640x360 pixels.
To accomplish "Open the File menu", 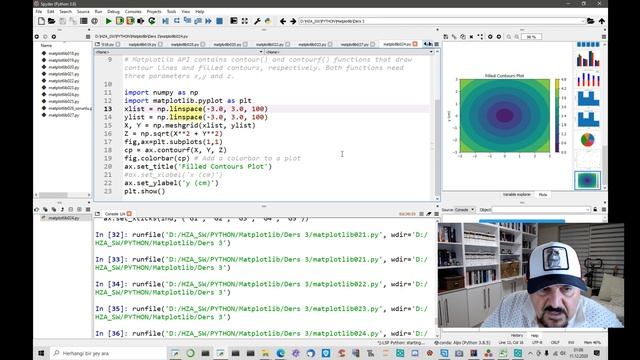I will pyautogui.click(x=39, y=11).
